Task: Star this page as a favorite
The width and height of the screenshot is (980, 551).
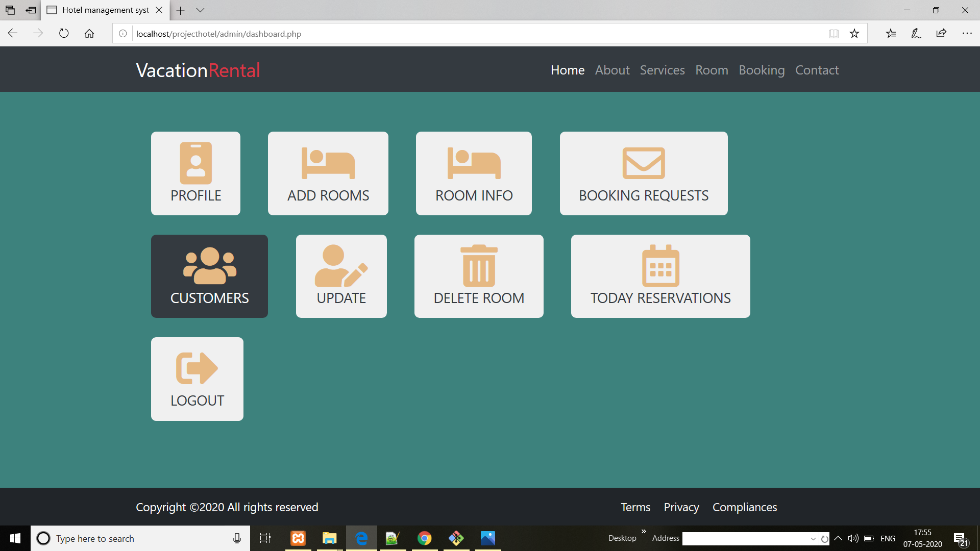Action: pos(854,33)
